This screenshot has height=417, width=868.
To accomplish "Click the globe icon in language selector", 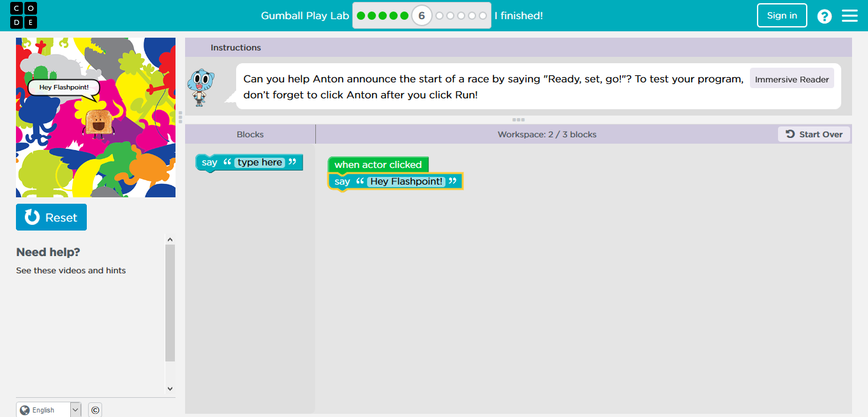I will coord(25,410).
